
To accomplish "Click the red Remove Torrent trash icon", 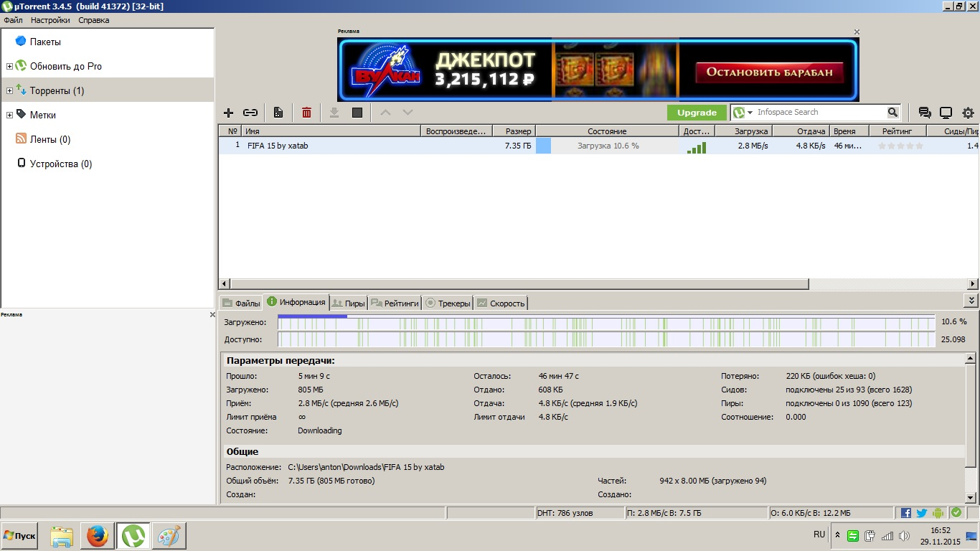I will click(306, 113).
